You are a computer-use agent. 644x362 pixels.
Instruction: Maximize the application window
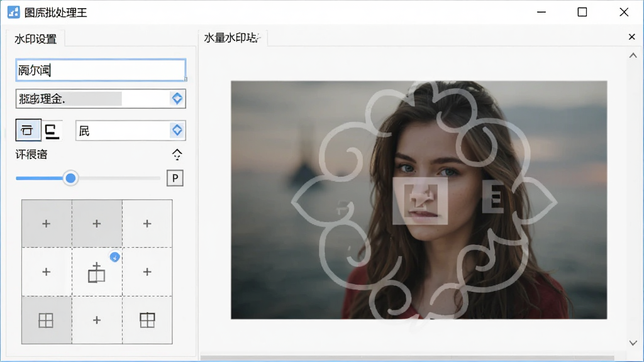click(582, 13)
